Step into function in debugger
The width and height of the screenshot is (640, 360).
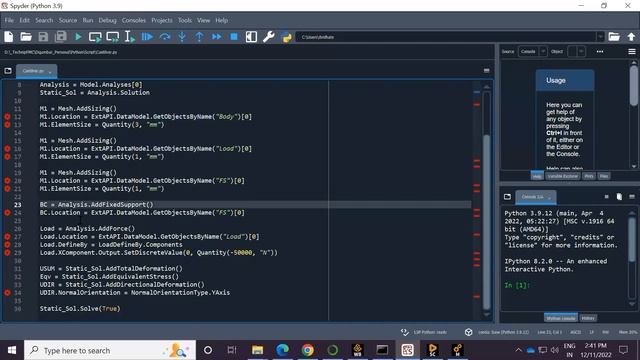[x=182, y=37]
